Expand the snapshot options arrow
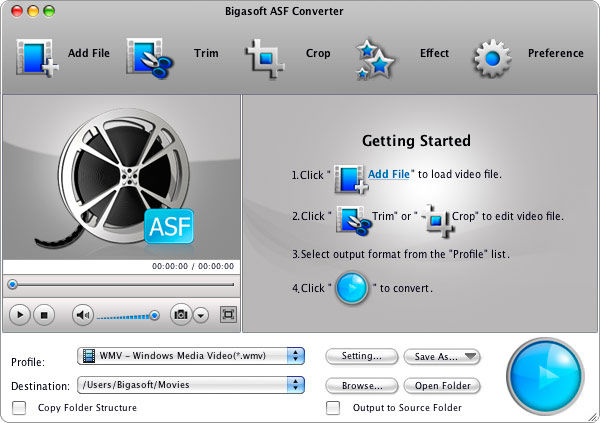Image resolution: width=600 pixels, height=423 pixels. [201, 315]
